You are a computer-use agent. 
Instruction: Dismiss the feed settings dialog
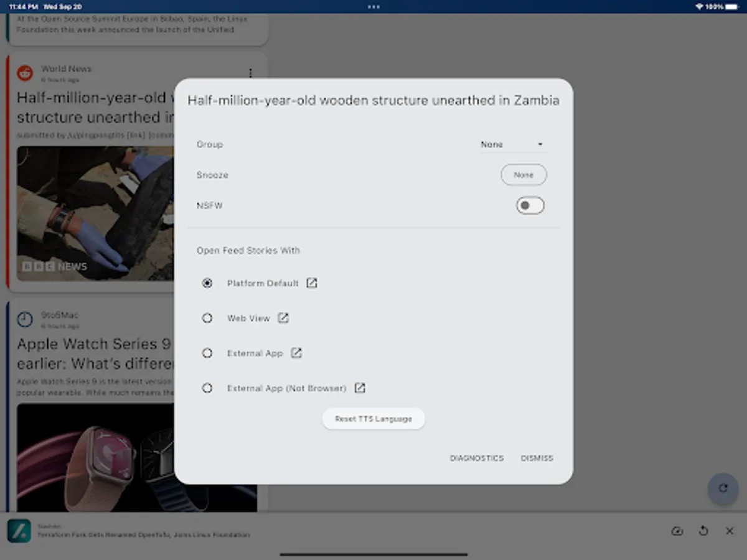click(x=537, y=458)
